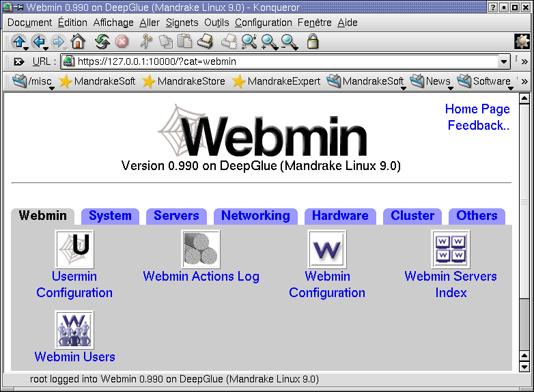Switch to the Cluster tab
The width and height of the screenshot is (534, 392).
pyautogui.click(x=412, y=216)
